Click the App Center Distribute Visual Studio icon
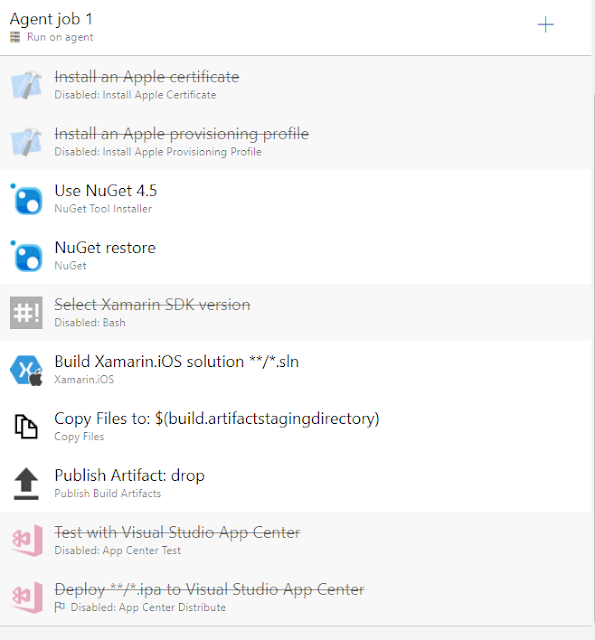The image size is (595, 640). 26,598
